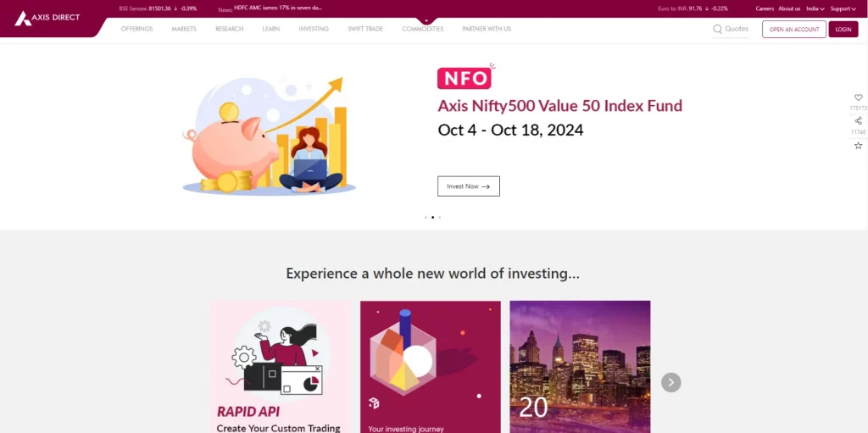Open the Markets menu

tap(184, 29)
